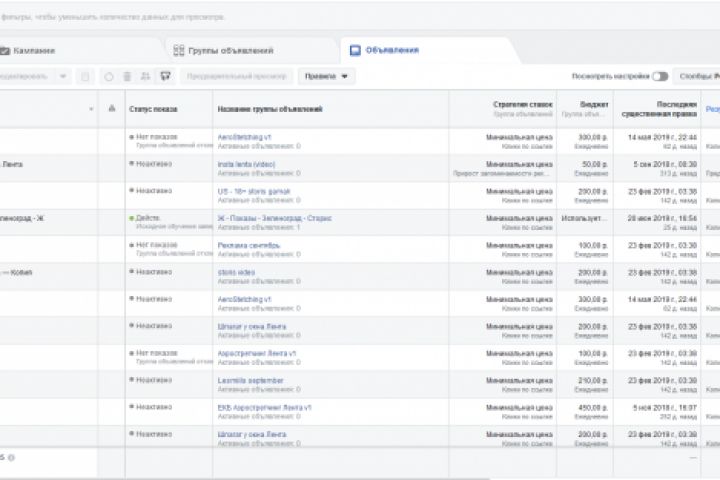Click the warning triangle column header icon
This screenshot has height=480, width=720.
pyautogui.click(x=92, y=109)
